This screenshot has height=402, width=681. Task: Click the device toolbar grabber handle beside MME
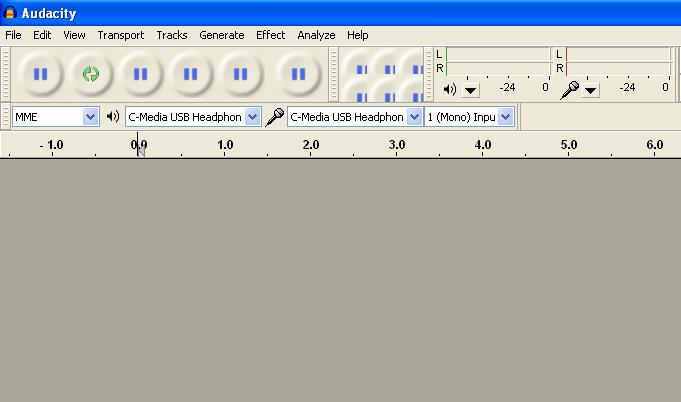(x=6, y=117)
